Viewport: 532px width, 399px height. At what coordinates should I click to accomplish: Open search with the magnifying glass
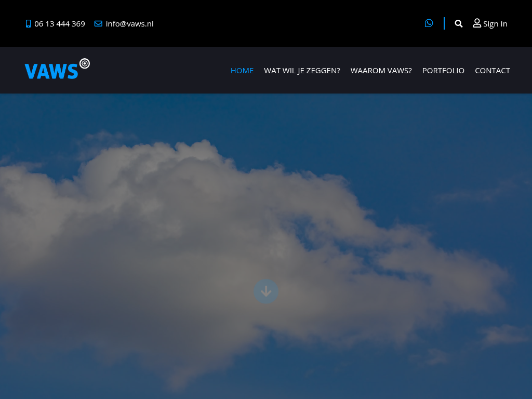click(x=459, y=24)
